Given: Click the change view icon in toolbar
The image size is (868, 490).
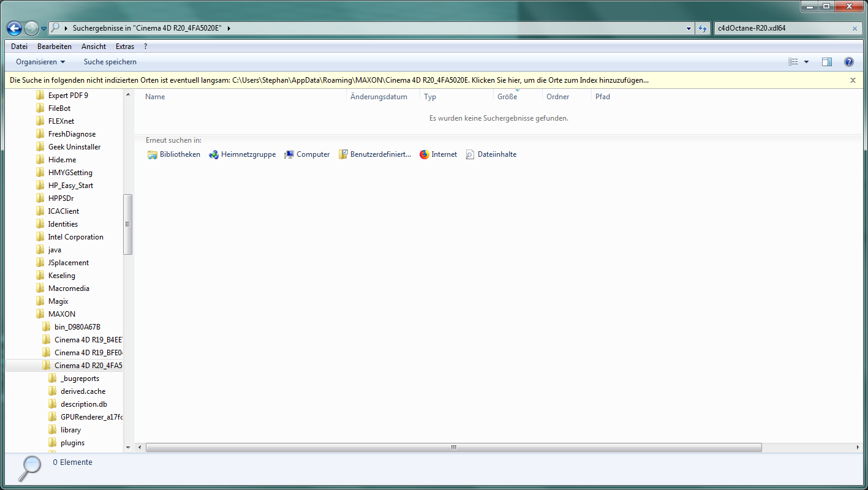Looking at the screenshot, I should (793, 62).
